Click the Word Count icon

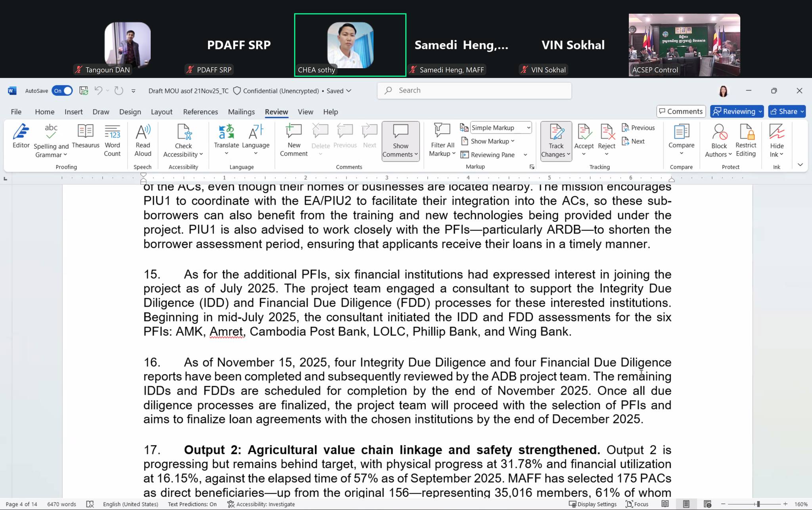pyautogui.click(x=112, y=139)
